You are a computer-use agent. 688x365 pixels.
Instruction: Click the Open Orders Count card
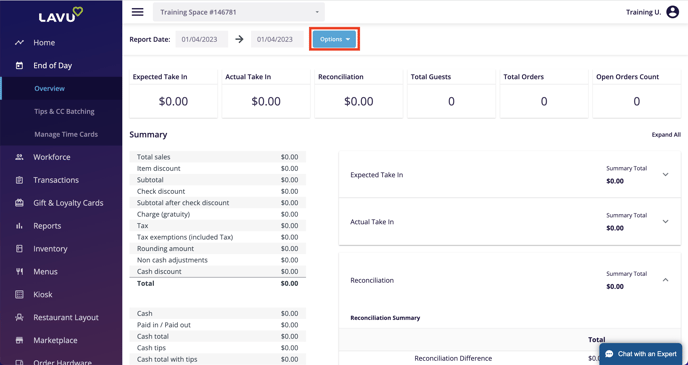click(637, 94)
